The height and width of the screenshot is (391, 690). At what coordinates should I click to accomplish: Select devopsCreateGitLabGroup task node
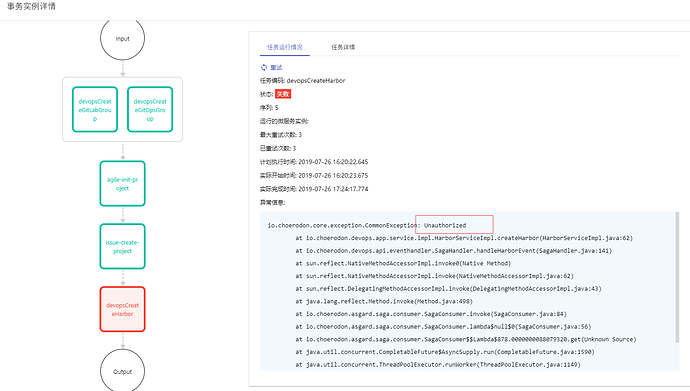tap(95, 110)
